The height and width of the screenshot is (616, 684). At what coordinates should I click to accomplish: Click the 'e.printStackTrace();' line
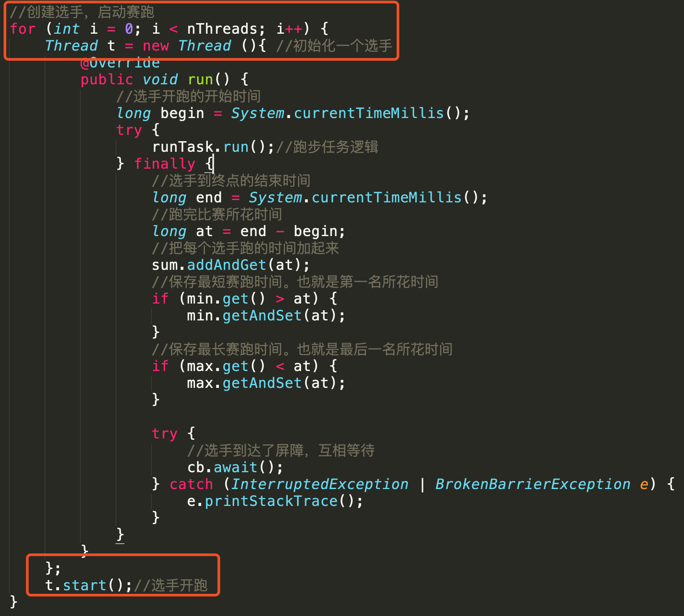pyautogui.click(x=275, y=501)
